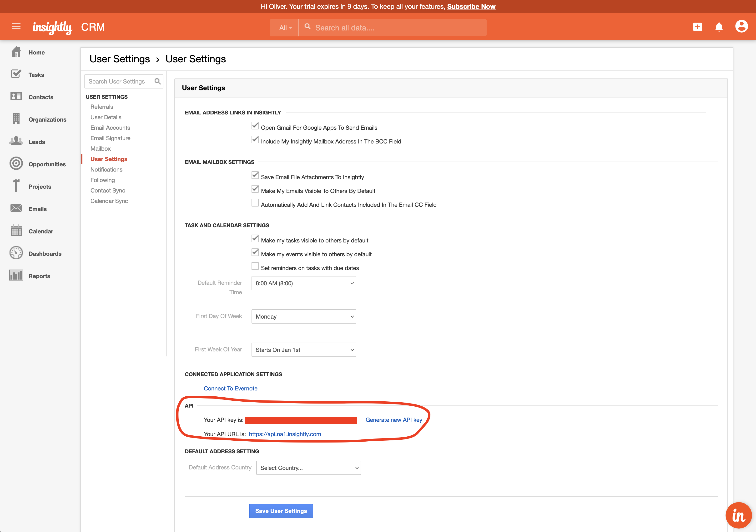The height and width of the screenshot is (532, 756).
Task: Go to Dashboards in the sidebar
Action: pyautogui.click(x=45, y=254)
